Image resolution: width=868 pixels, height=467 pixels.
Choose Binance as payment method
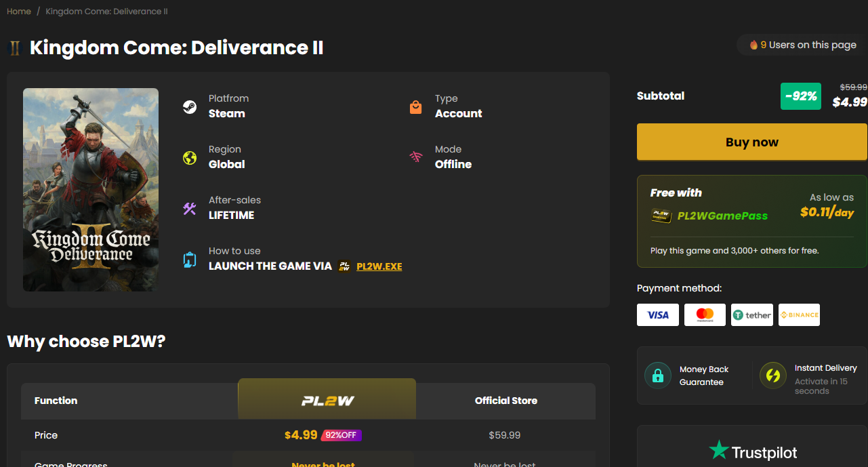799,314
